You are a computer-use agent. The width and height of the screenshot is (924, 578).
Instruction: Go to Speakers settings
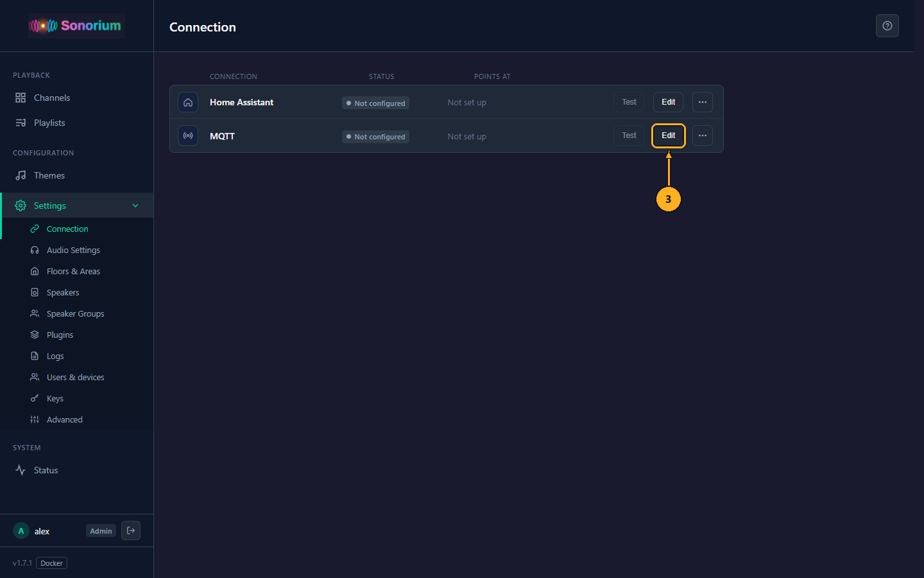(77, 292)
